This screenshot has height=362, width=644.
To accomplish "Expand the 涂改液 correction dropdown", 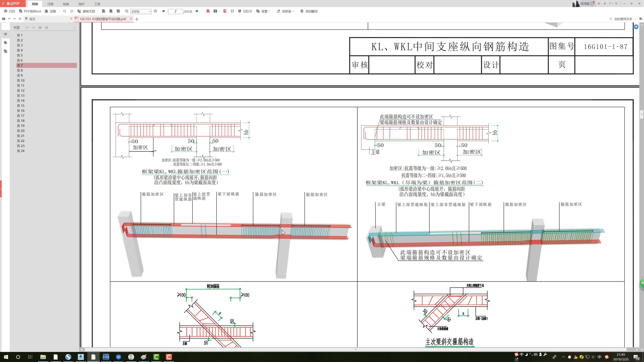I will [293, 11].
